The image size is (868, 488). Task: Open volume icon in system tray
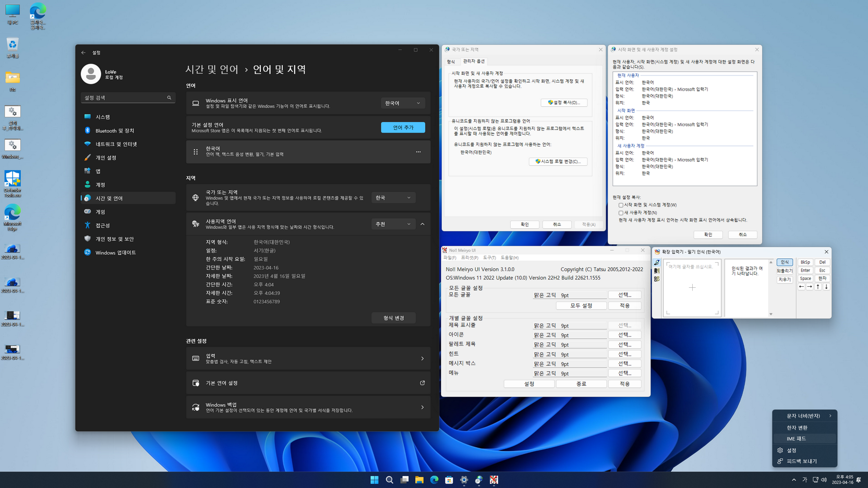pyautogui.click(x=824, y=480)
